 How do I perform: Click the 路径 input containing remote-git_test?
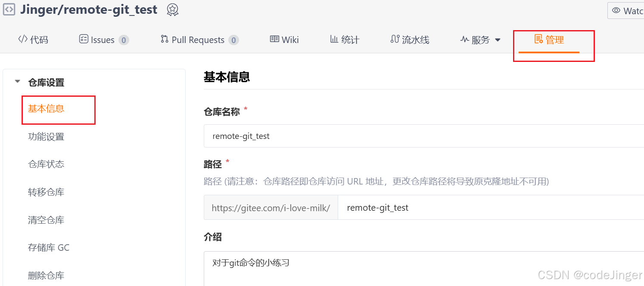click(x=491, y=207)
